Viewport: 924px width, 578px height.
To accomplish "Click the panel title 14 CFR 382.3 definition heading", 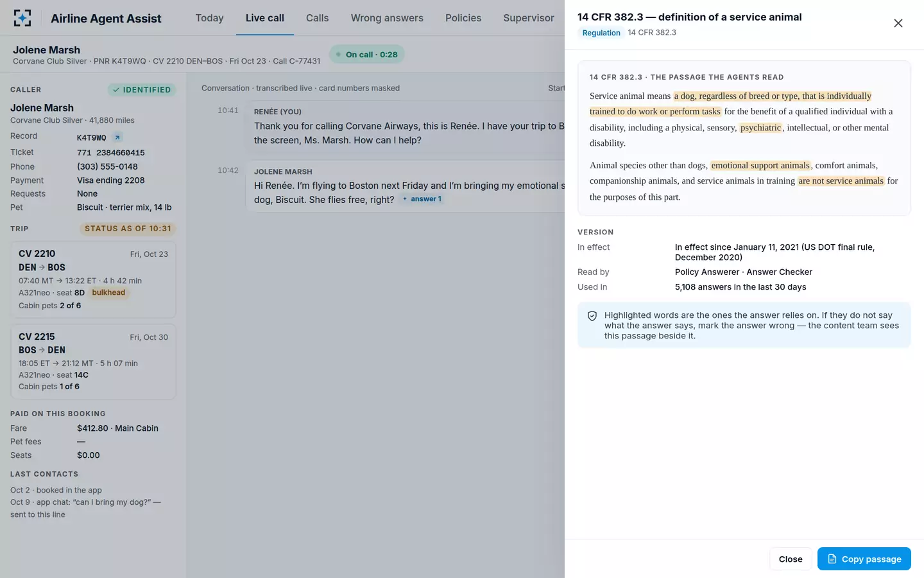I will tap(690, 17).
